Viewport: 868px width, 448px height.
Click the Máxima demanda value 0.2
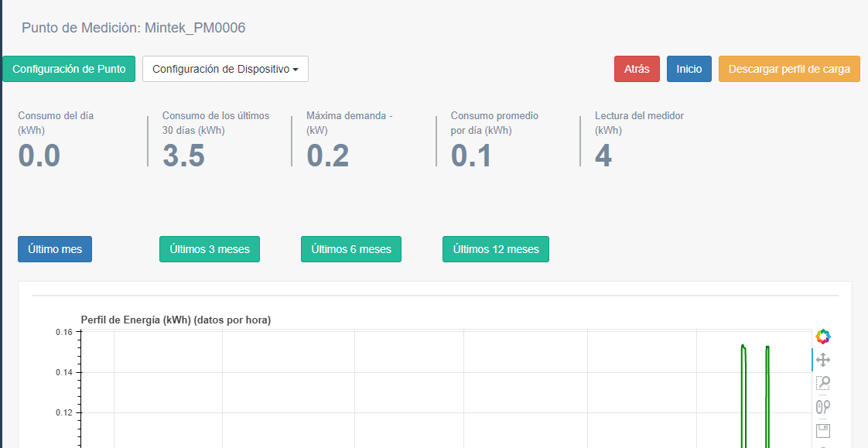pyautogui.click(x=327, y=156)
